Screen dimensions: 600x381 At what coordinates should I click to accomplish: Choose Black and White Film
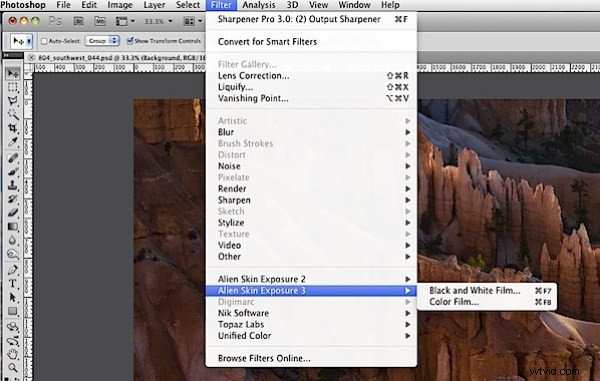point(487,290)
